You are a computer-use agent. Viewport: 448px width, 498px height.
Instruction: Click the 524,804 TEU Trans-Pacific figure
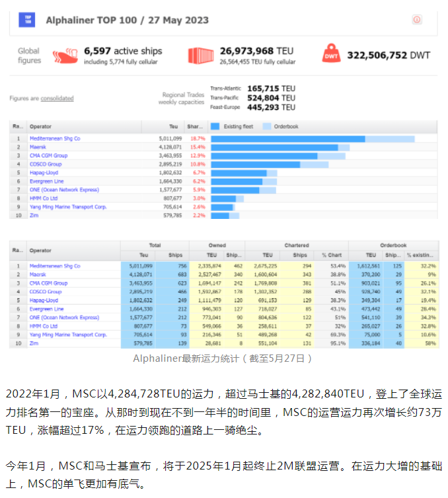click(x=272, y=98)
